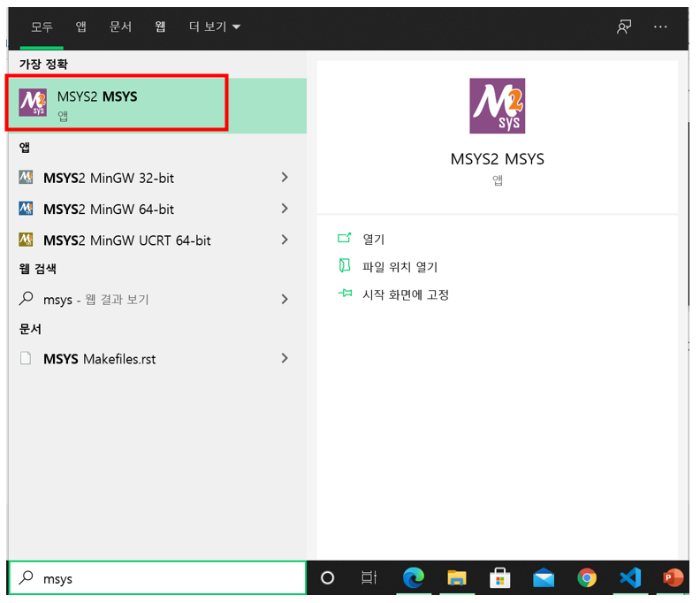The image size is (700, 603).
Task: Expand MSYS2 MinGW 32-bit chevron arrow
Action: 285,178
